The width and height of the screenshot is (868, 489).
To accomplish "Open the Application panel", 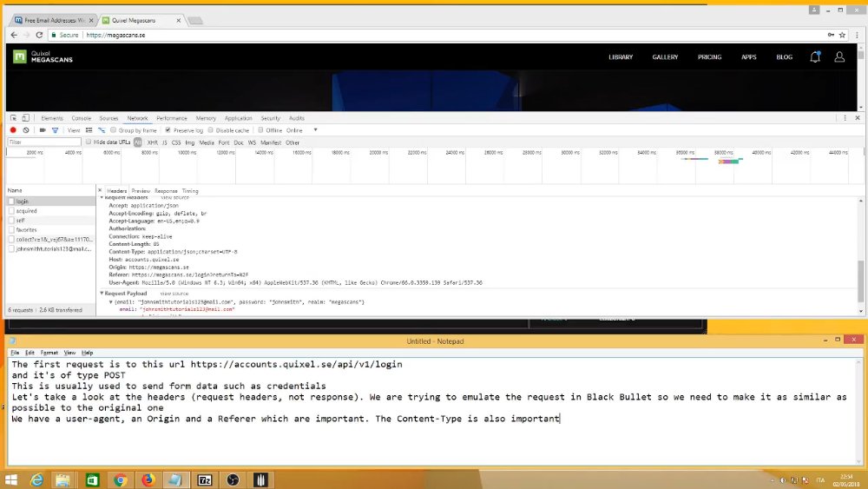I will click(238, 118).
